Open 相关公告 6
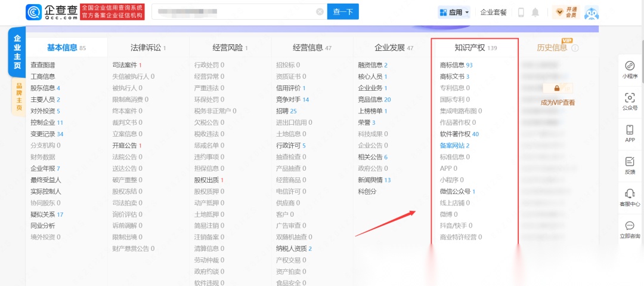This screenshot has height=286, width=644. tap(373, 157)
